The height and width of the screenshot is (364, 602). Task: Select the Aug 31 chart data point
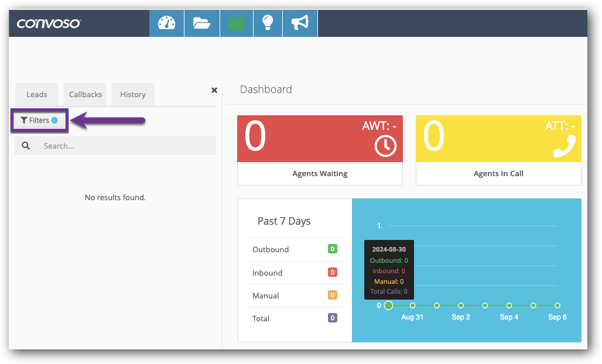412,305
